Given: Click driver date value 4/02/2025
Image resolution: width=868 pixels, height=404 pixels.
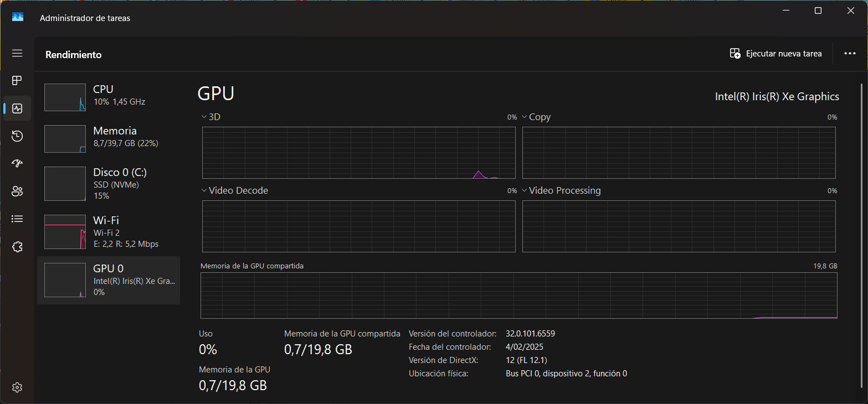Looking at the screenshot, I should [x=525, y=347].
